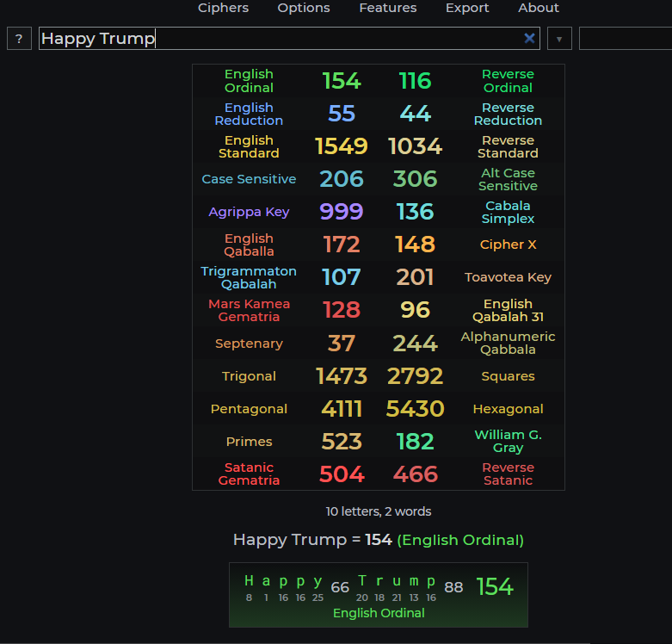Click the English Reduction value 55
Image resolution: width=672 pixels, height=644 pixels.
(342, 114)
